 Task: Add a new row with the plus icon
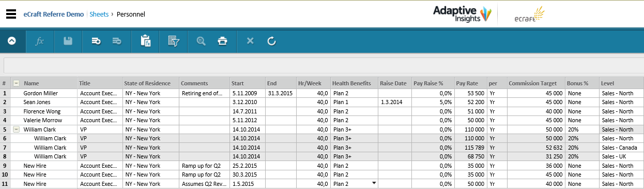(96, 41)
